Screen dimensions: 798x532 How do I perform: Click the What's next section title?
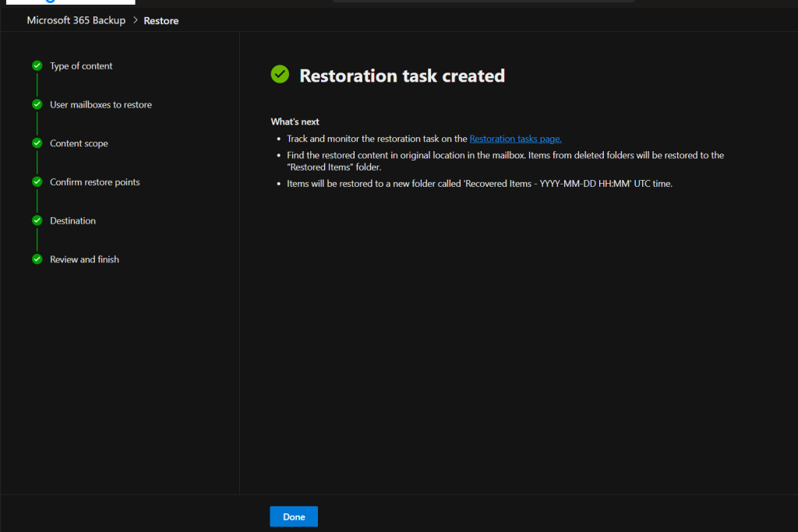(x=295, y=122)
